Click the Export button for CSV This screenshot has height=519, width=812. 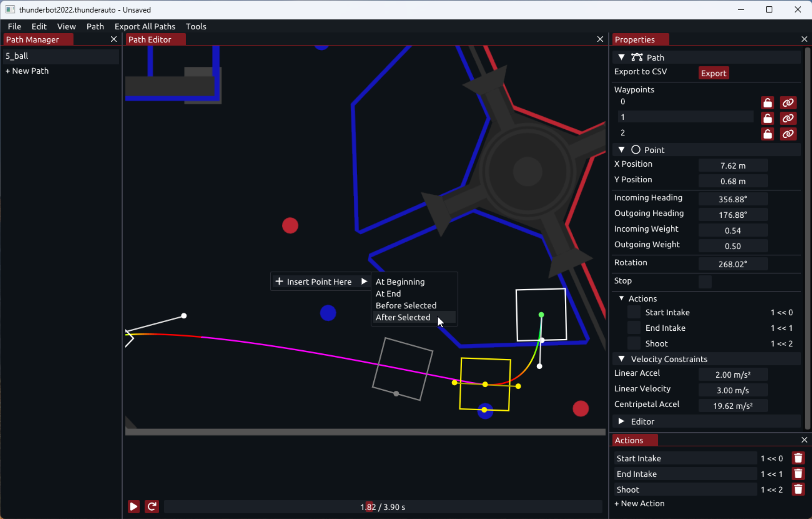(714, 73)
